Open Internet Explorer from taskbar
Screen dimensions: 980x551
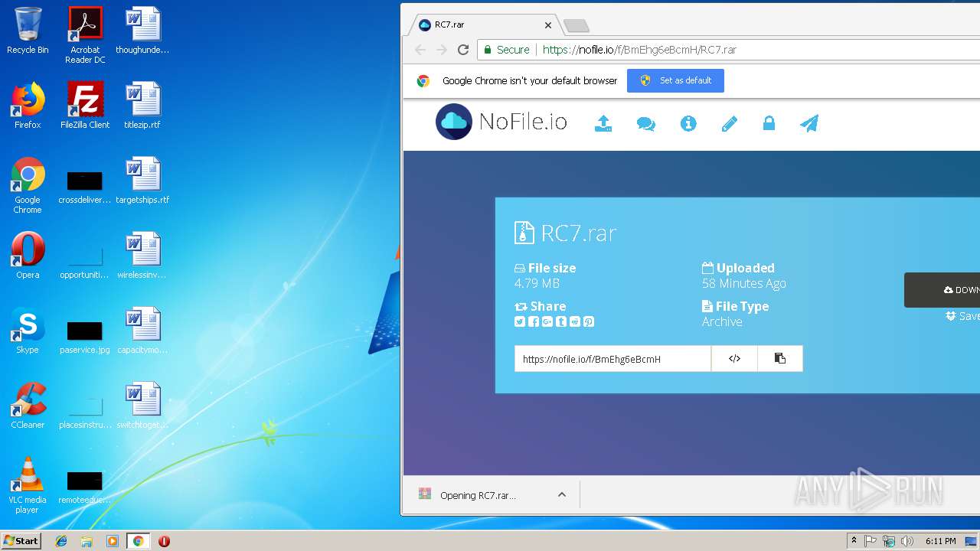pyautogui.click(x=61, y=541)
